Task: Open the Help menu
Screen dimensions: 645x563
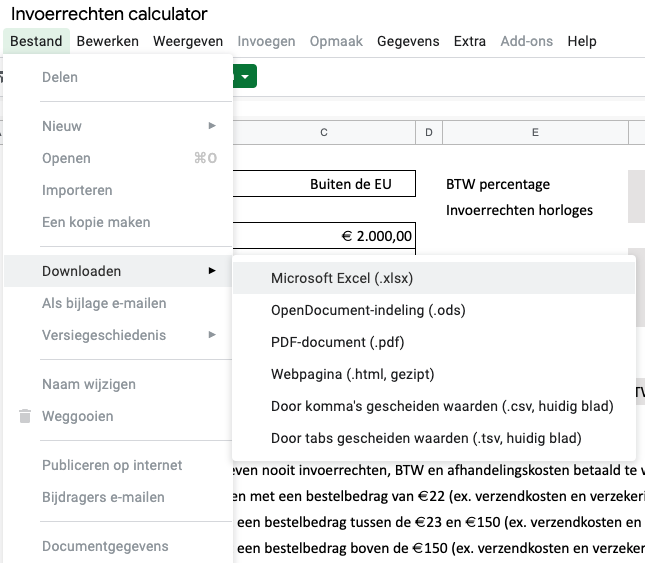Action: (581, 41)
